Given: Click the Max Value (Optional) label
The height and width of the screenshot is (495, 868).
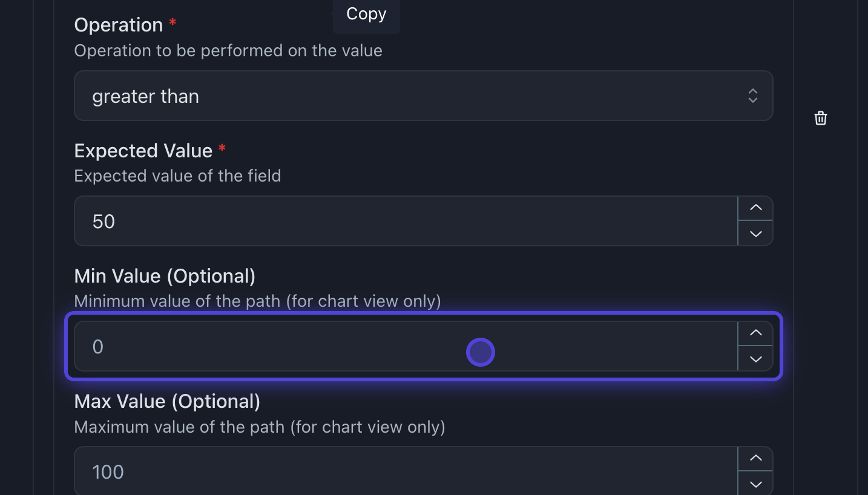Looking at the screenshot, I should [167, 401].
